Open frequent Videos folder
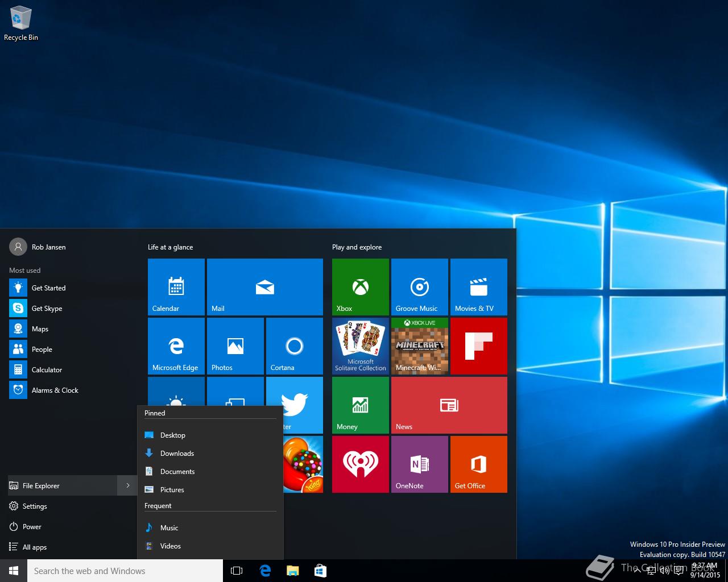Image resolution: width=728 pixels, height=582 pixels. click(x=210, y=546)
